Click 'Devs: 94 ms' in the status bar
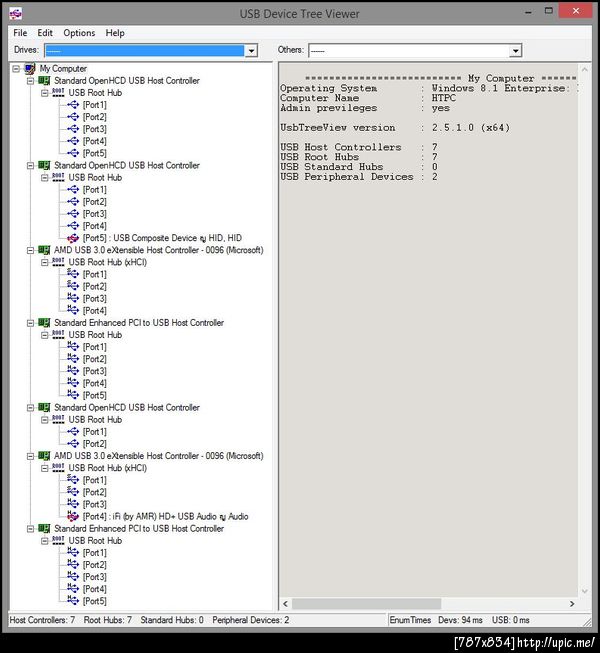The width and height of the screenshot is (600, 653). click(460, 620)
